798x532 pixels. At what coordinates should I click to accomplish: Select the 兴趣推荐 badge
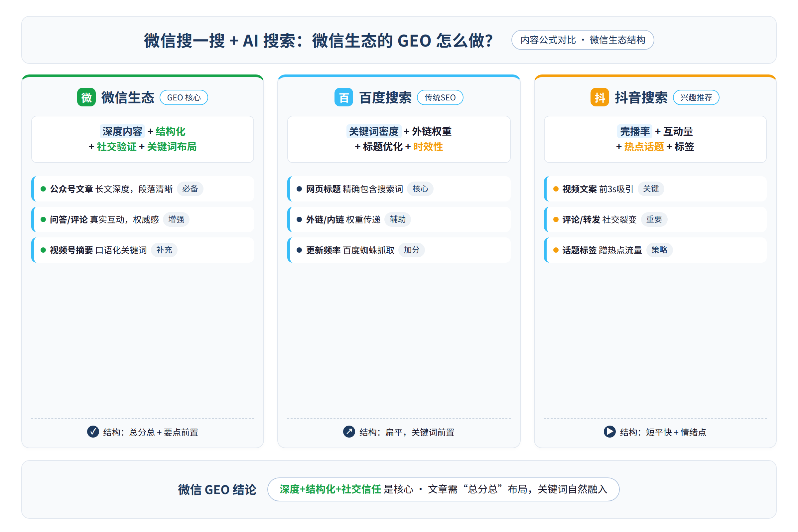[696, 97]
